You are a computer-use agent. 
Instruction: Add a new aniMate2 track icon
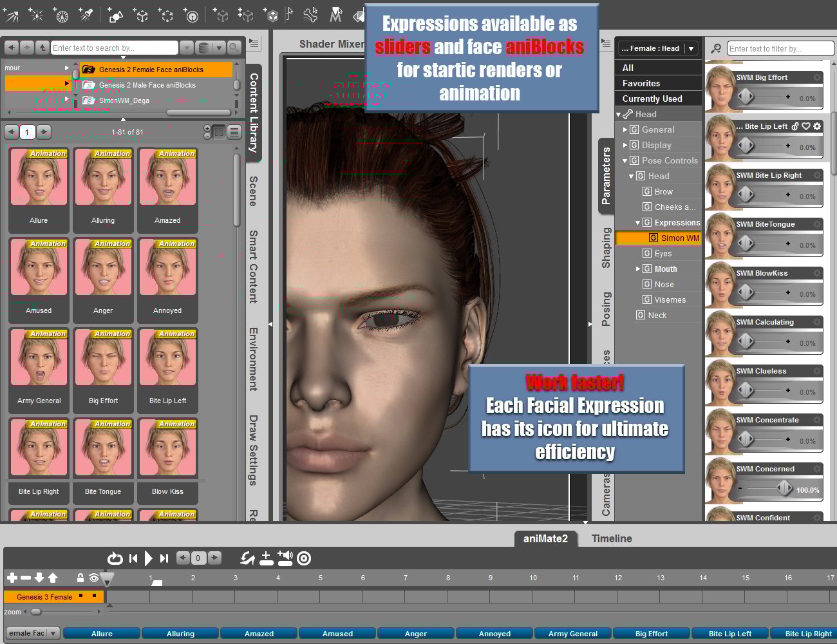(266, 558)
